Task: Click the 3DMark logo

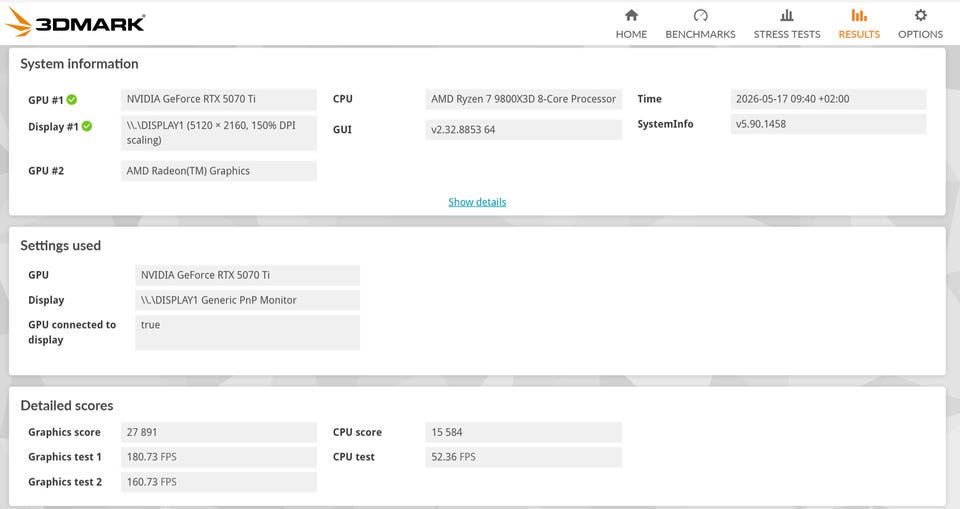Action: 75,23
